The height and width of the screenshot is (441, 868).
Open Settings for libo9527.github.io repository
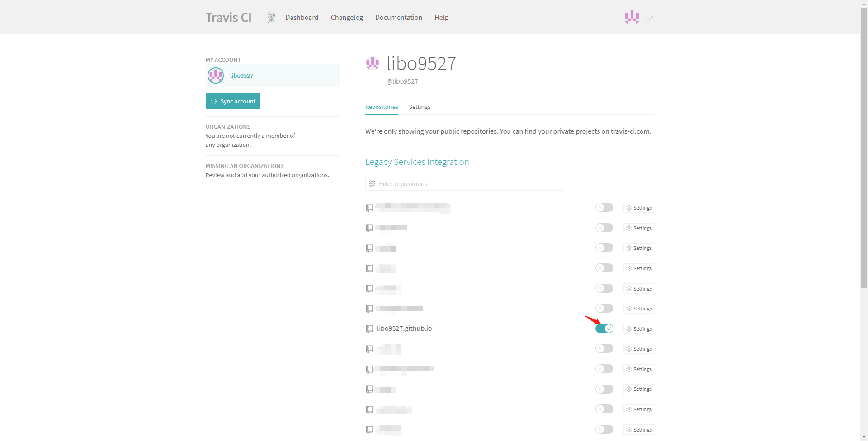pos(639,329)
